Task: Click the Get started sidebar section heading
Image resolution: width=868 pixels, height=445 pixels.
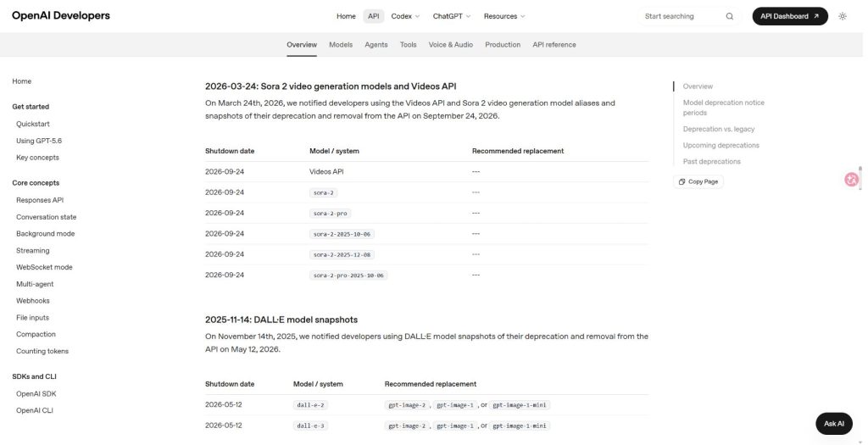Action: click(31, 107)
